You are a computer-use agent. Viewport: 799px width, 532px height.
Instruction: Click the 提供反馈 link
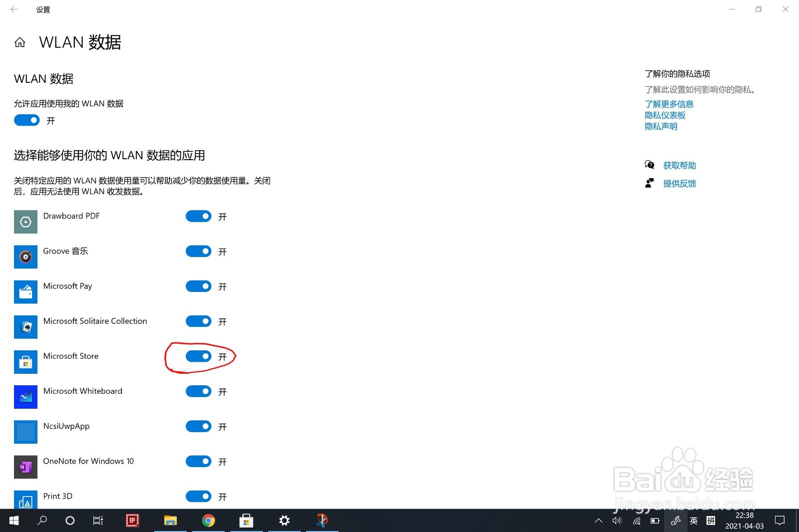[x=680, y=184]
